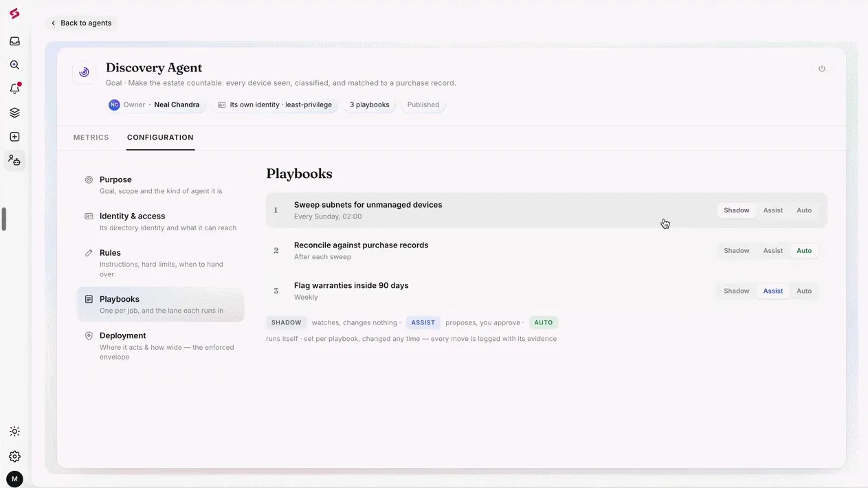The image size is (868, 488).
Task: Open the Identity & access section
Action: [161, 221]
